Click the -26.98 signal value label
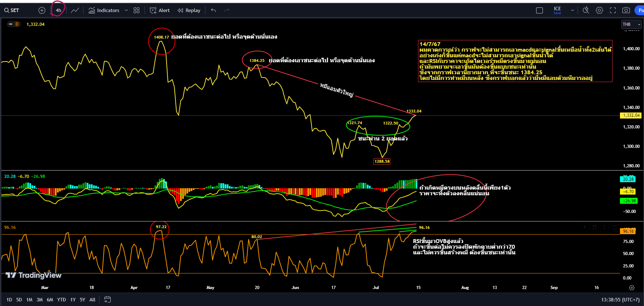Image resolution: width=644 pixels, height=306 pixels. 629,201
